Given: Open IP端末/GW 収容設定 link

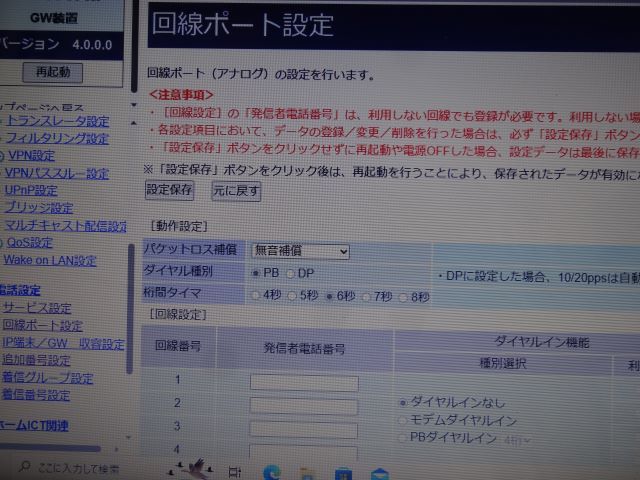Looking at the screenshot, I should click(63, 343).
